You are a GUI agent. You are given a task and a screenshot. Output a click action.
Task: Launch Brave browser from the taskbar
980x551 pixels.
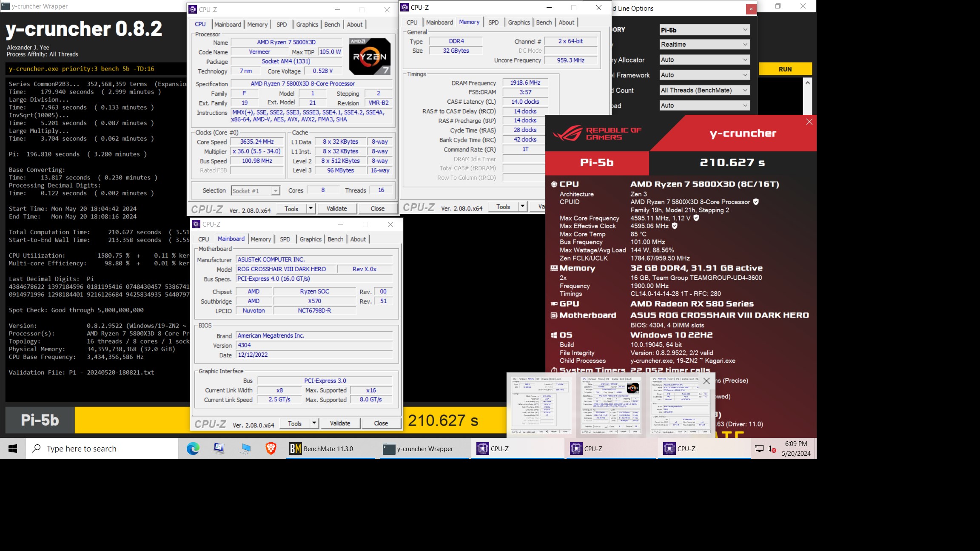pyautogui.click(x=271, y=449)
